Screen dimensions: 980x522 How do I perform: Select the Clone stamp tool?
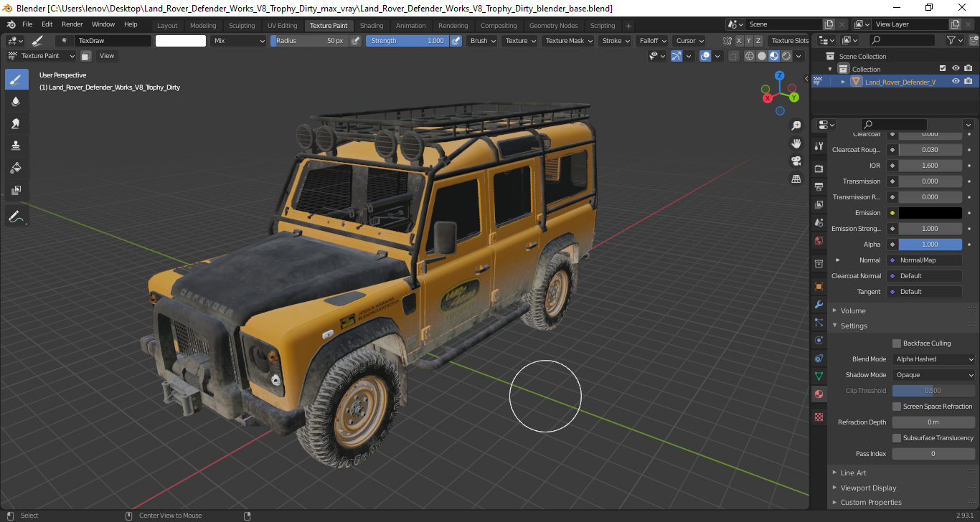(x=17, y=146)
